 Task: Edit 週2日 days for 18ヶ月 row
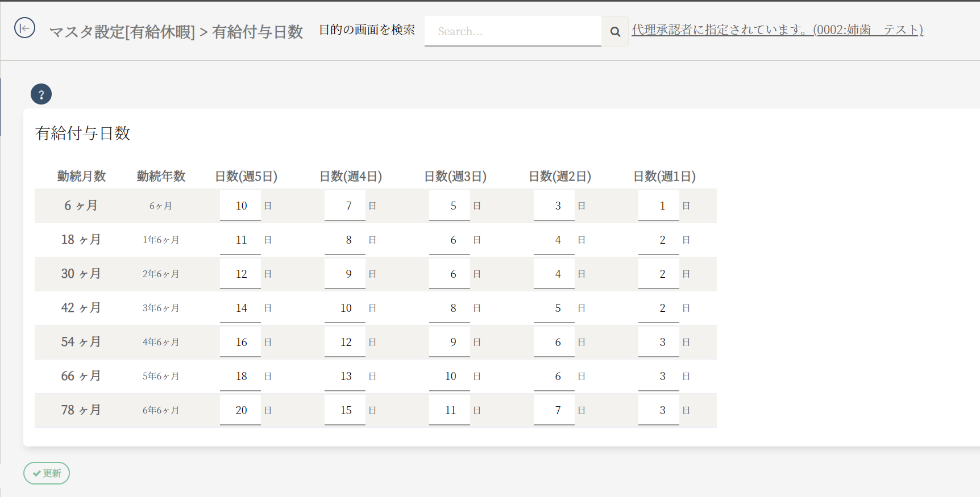[554, 240]
